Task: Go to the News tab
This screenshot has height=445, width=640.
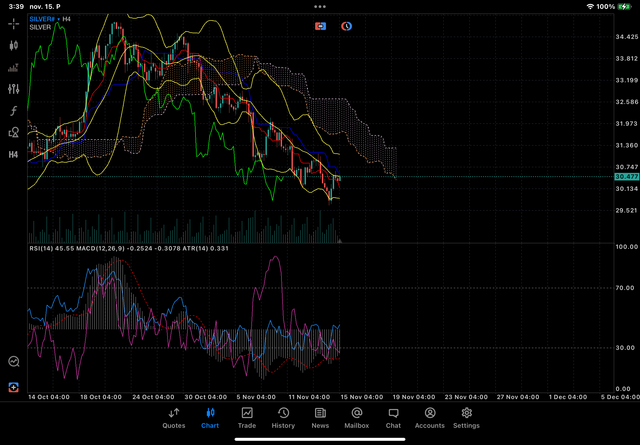Action: tap(320, 418)
